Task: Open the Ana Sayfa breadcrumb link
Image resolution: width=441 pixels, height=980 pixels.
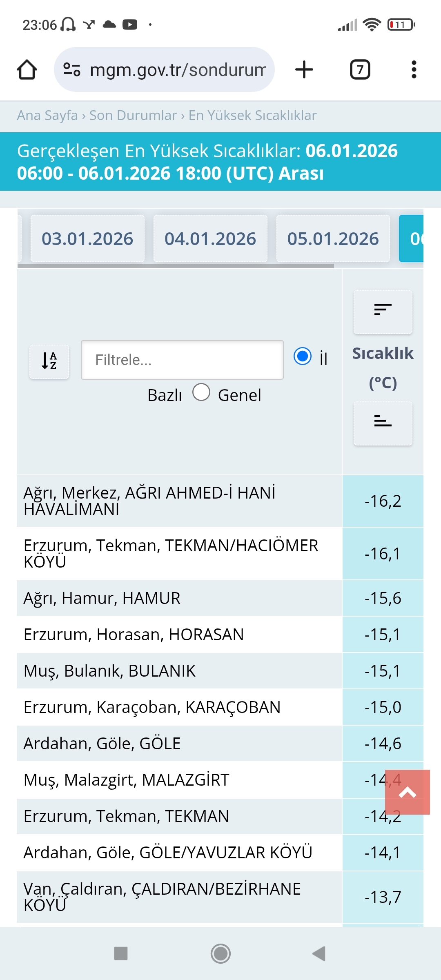Action: coord(47,116)
